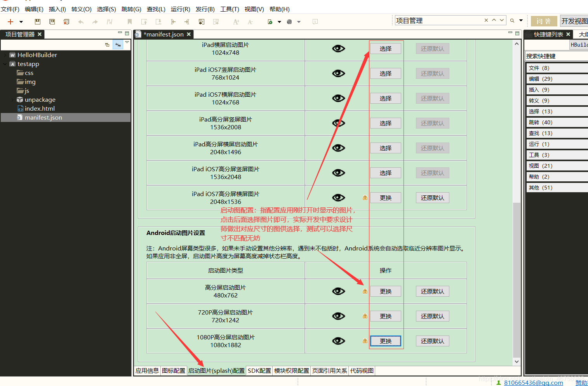The image size is (588, 386).
Task: Toggle the eye preview for 1080P高分屏启动图片
Action: [x=338, y=341]
